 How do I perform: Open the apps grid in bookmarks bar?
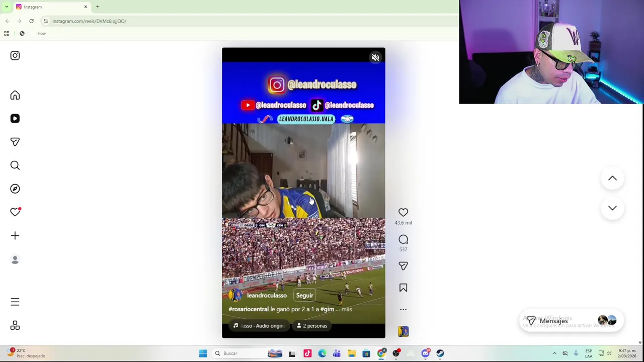pyautogui.click(x=7, y=34)
